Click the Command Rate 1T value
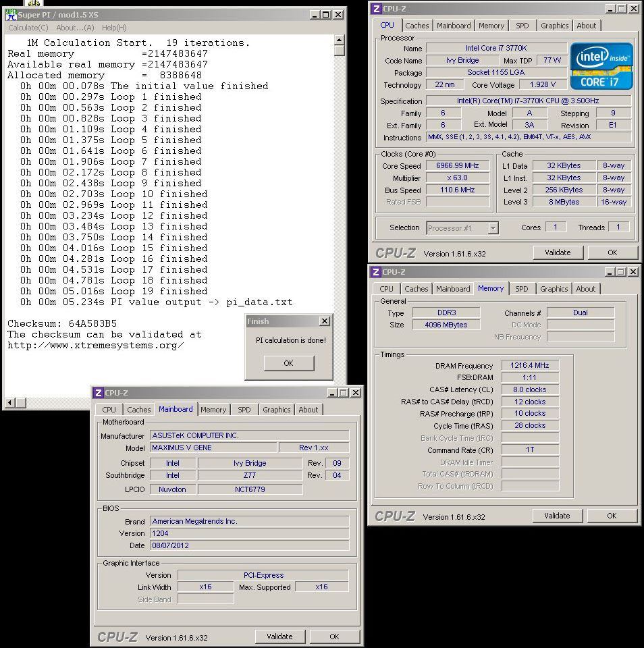Viewport: 644px width, 648px height. click(530, 450)
